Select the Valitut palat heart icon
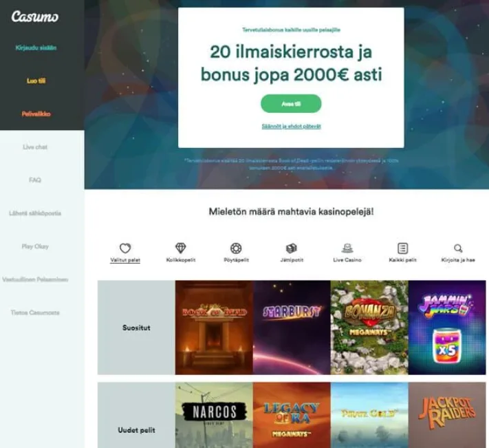This screenshot has width=489, height=448. (125, 248)
